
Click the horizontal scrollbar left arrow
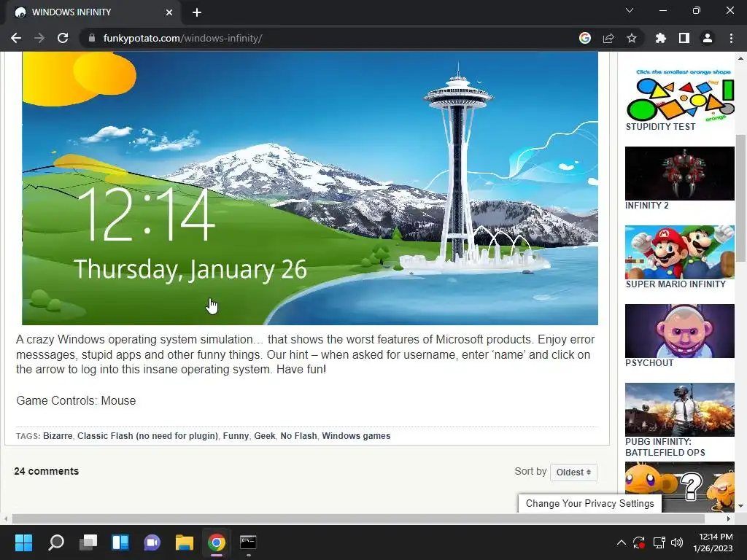(x=6, y=518)
